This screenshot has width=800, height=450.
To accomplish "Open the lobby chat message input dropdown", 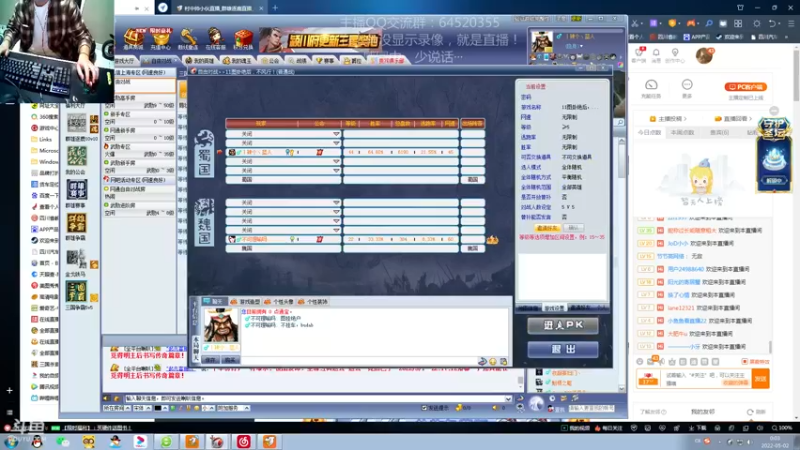I will (508, 398).
